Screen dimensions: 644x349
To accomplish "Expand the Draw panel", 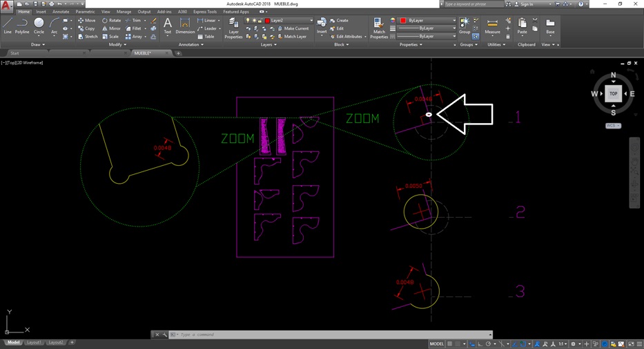I will (38, 44).
